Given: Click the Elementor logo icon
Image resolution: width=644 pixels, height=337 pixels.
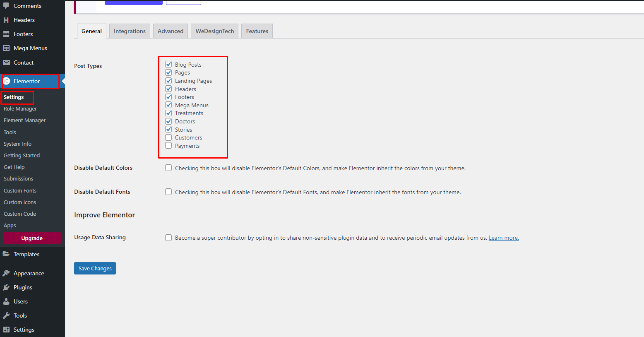Looking at the screenshot, I should tap(7, 81).
